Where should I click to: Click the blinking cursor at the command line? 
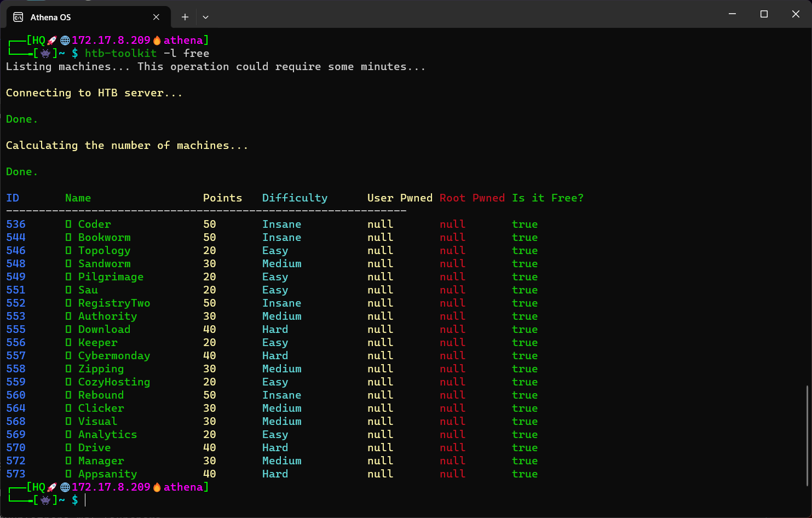(x=86, y=500)
